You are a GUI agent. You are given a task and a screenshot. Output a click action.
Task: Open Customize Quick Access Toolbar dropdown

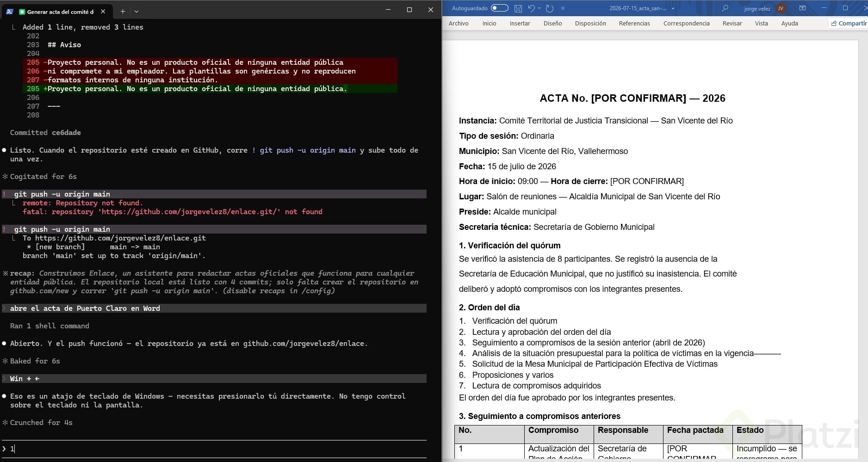pos(563,8)
